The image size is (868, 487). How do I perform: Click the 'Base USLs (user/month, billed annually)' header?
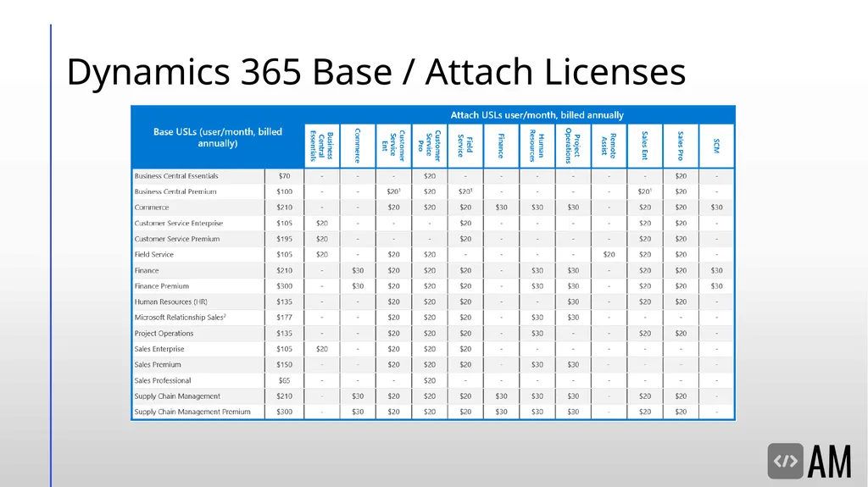point(218,137)
